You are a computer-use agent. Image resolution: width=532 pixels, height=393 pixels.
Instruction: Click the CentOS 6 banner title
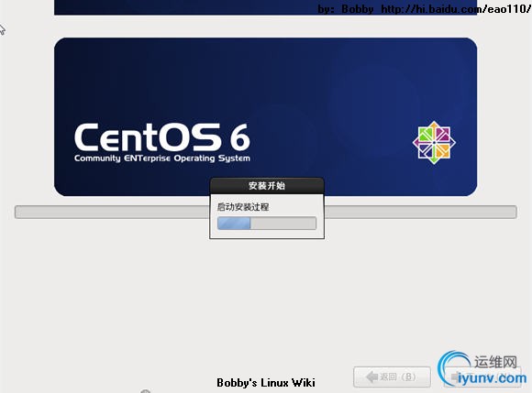162,136
